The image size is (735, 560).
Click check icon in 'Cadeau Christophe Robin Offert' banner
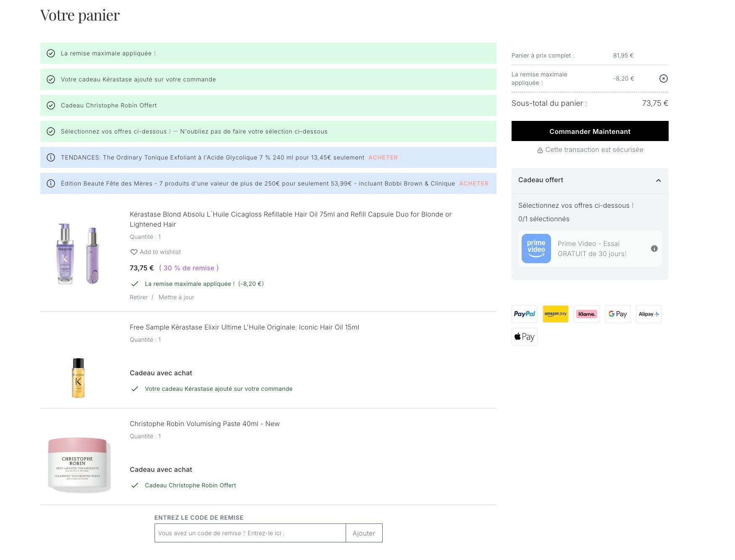[51, 105]
